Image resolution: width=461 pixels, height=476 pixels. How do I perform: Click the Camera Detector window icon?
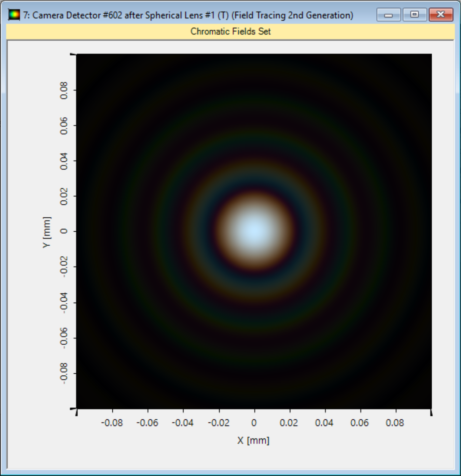coord(14,15)
